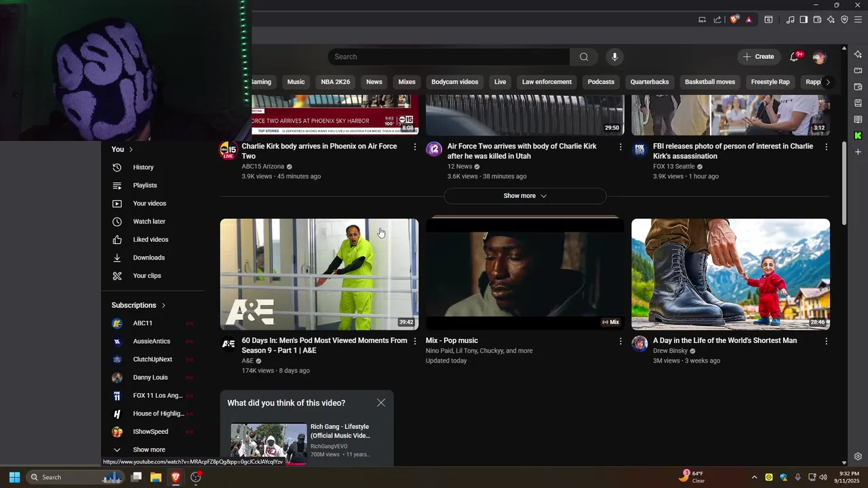Open Brave Wallet icon in toolbar
This screenshot has height=488, width=868.
[817, 20]
